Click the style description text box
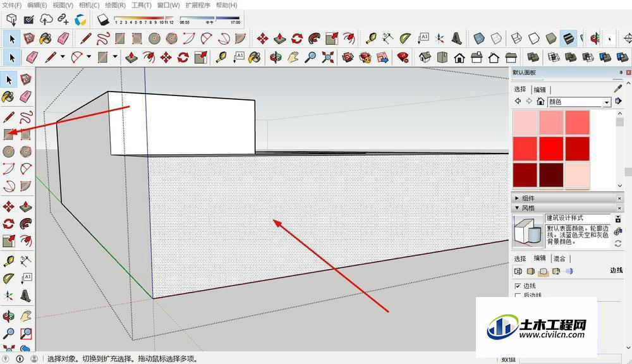This screenshot has height=364, width=632. coord(577,236)
